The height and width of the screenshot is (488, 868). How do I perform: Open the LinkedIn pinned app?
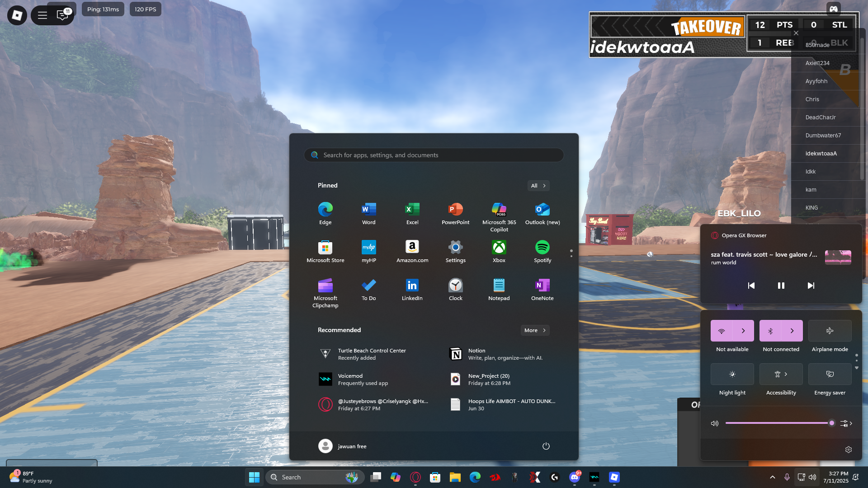coord(412,289)
